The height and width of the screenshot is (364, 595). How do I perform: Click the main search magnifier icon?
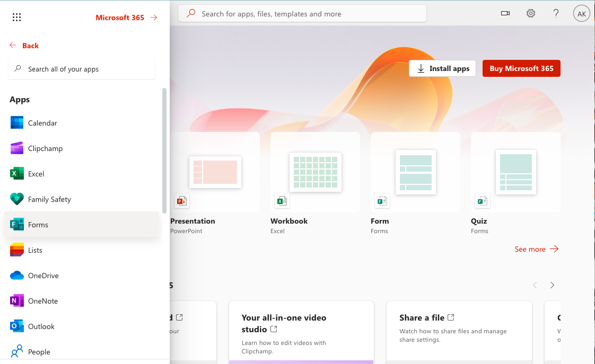(191, 14)
